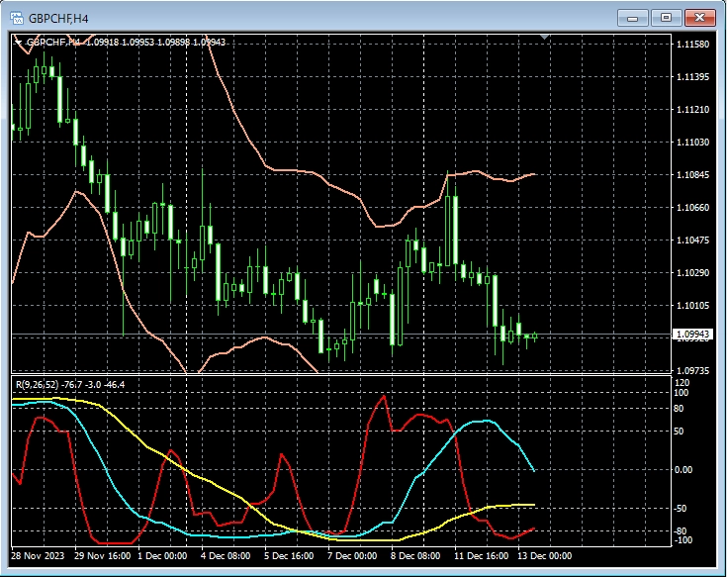The image size is (728, 577).
Task: Click the chart window icon in title bar
Action: point(17,17)
